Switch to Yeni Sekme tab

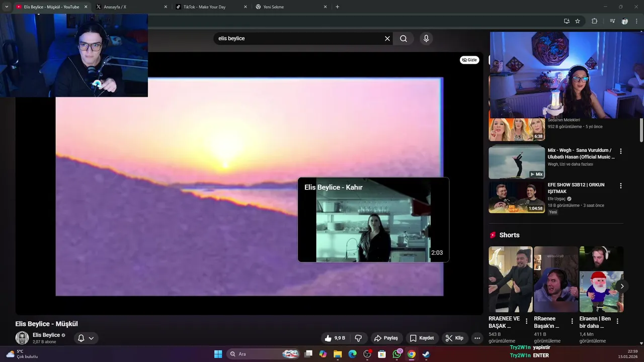tap(290, 7)
